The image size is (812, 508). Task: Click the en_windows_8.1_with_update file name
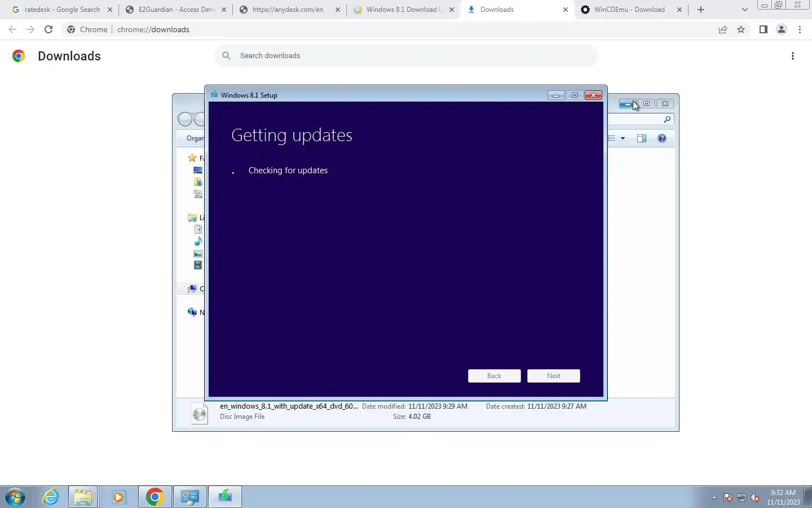[x=289, y=406]
